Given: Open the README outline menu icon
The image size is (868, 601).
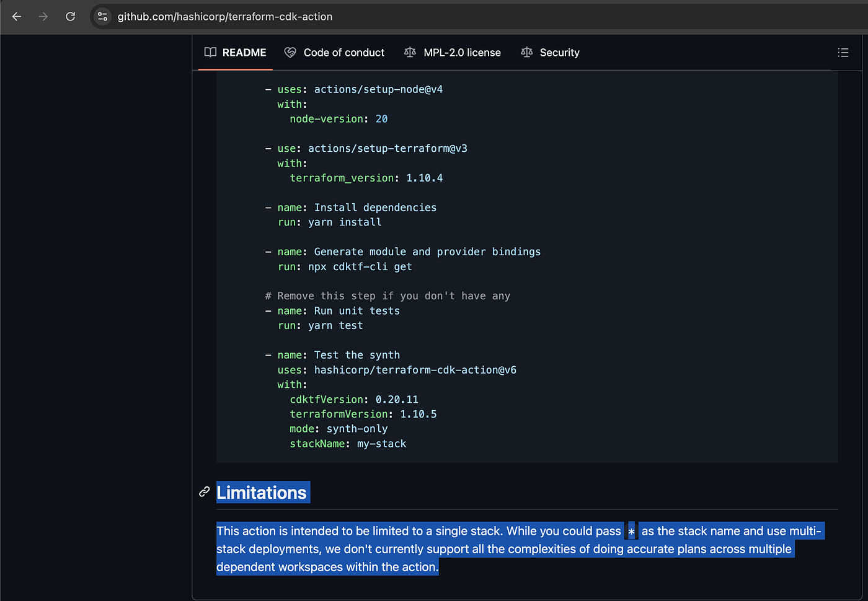Looking at the screenshot, I should 843,53.
